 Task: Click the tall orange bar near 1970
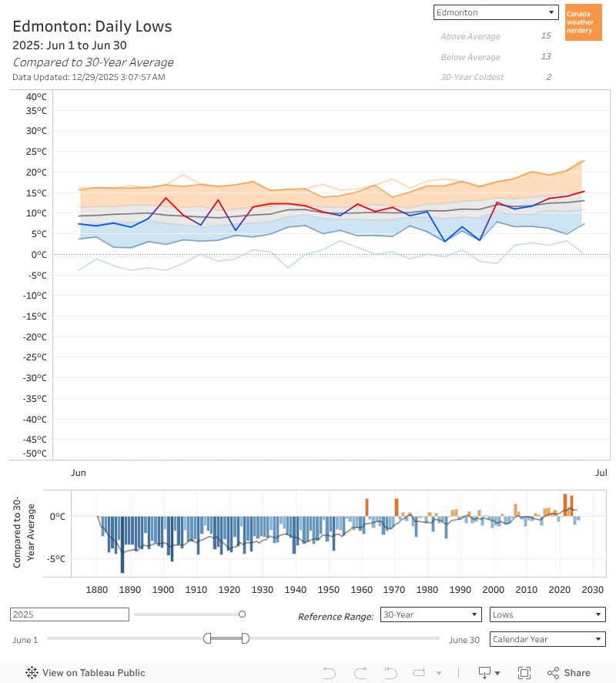[397, 507]
